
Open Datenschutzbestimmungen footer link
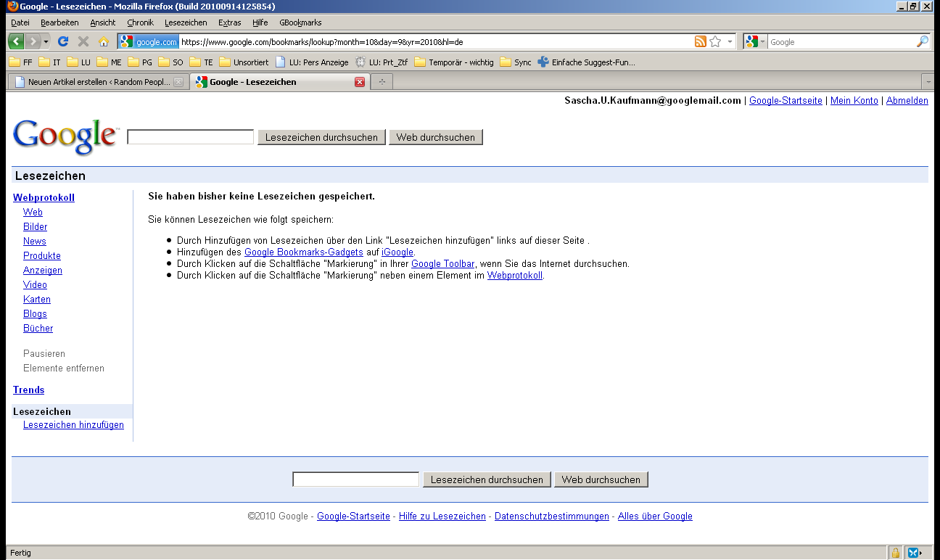pos(552,516)
